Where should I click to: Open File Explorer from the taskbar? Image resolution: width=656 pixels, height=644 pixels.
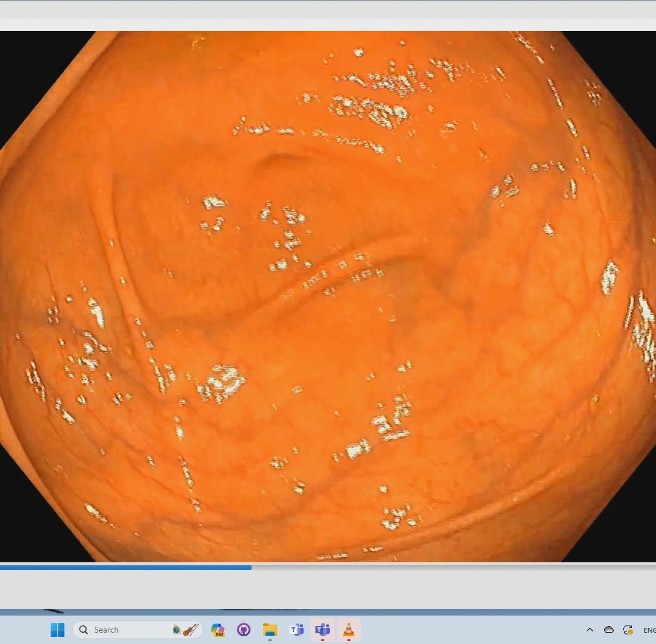270,630
